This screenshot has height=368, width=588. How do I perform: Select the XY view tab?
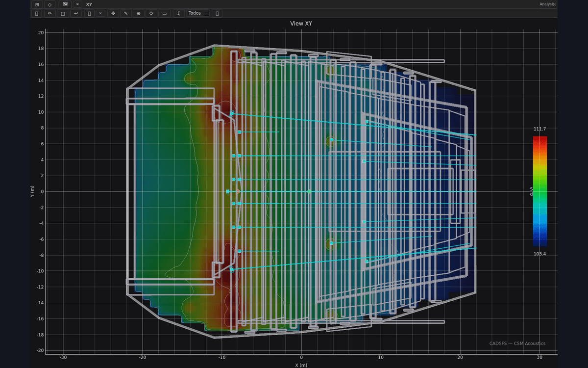click(x=89, y=4)
